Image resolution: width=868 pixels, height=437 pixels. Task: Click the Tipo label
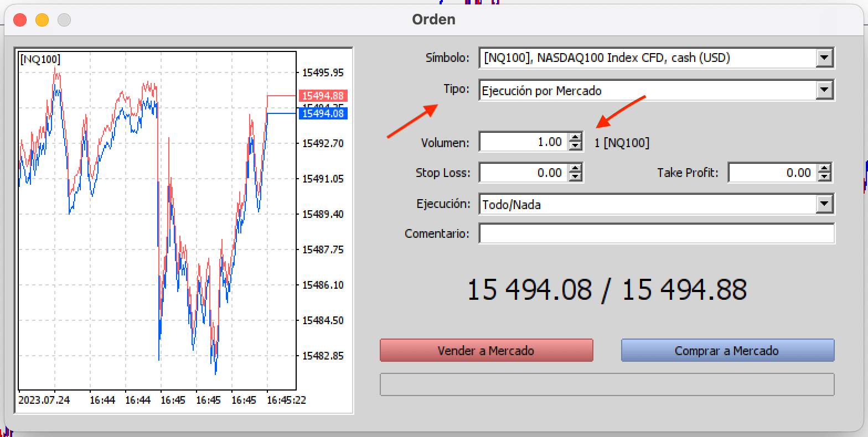457,89
